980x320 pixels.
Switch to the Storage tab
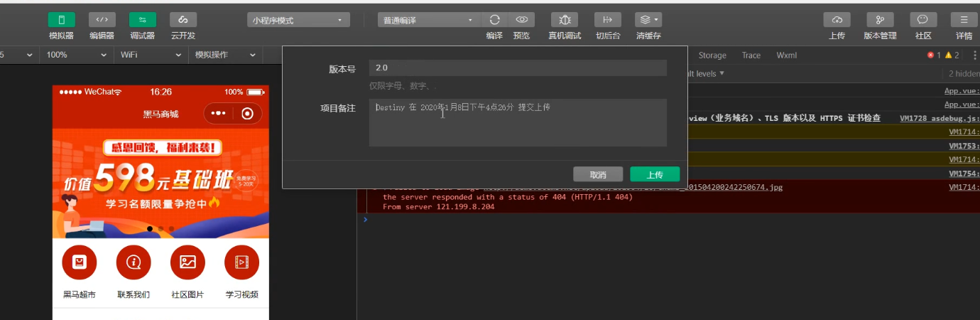[x=712, y=55]
